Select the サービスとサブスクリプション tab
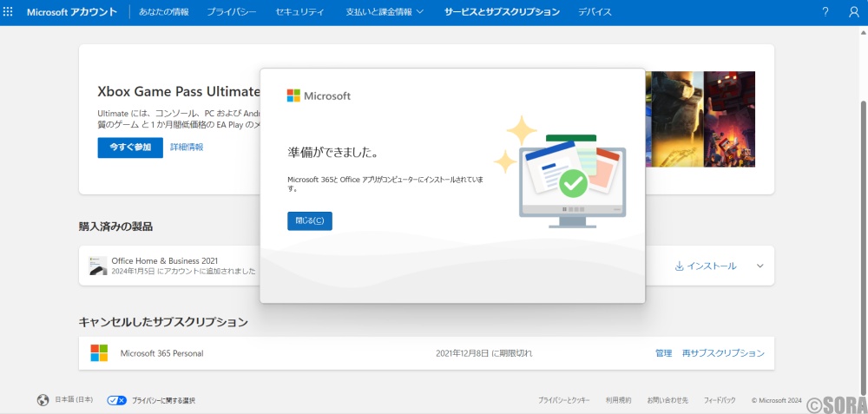 (x=502, y=11)
